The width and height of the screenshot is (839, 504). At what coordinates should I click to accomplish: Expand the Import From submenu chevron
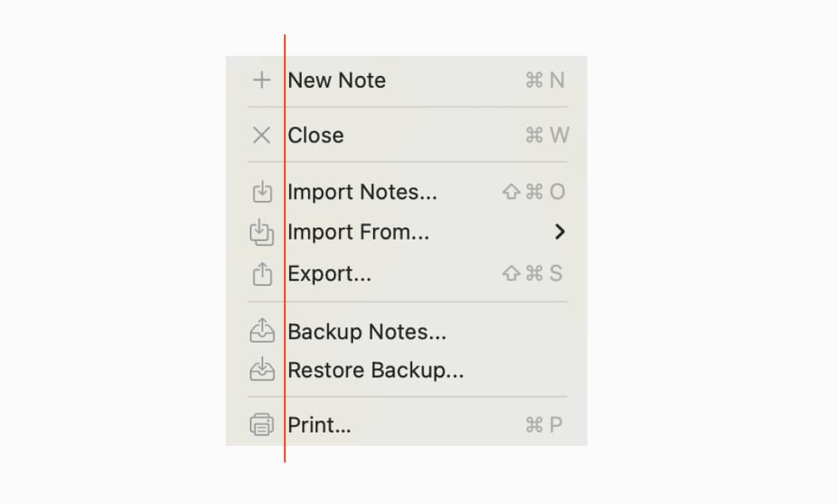(561, 231)
